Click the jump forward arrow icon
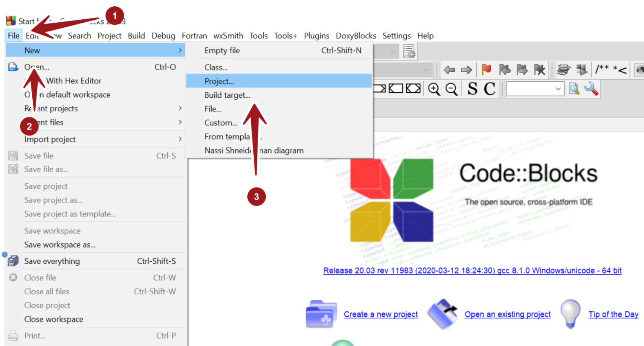Screen dimensions: 644x346 466,70
